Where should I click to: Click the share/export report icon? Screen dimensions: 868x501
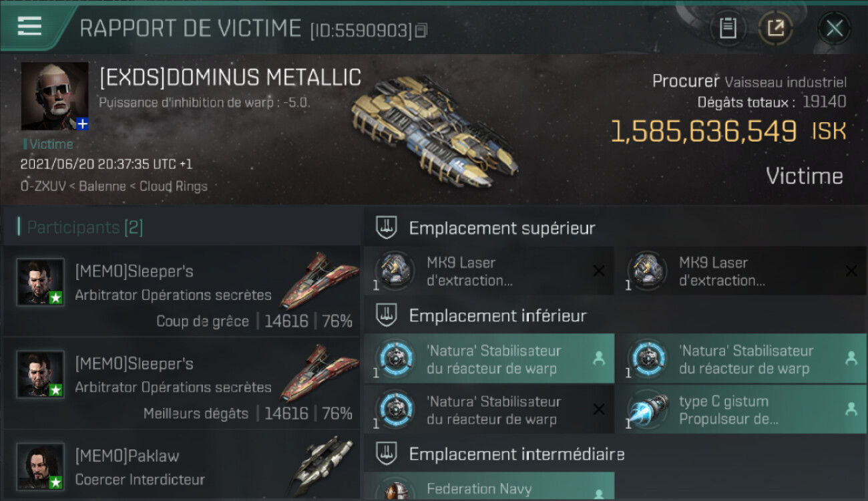(775, 28)
